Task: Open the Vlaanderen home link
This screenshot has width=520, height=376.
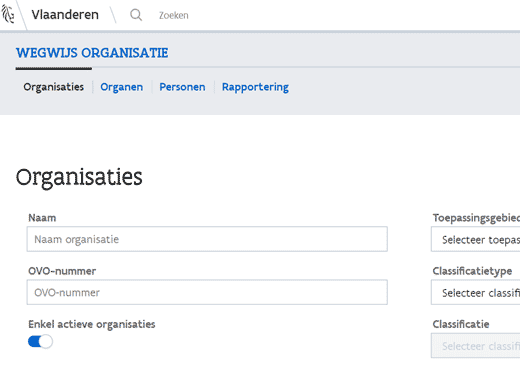Action: 65,15
